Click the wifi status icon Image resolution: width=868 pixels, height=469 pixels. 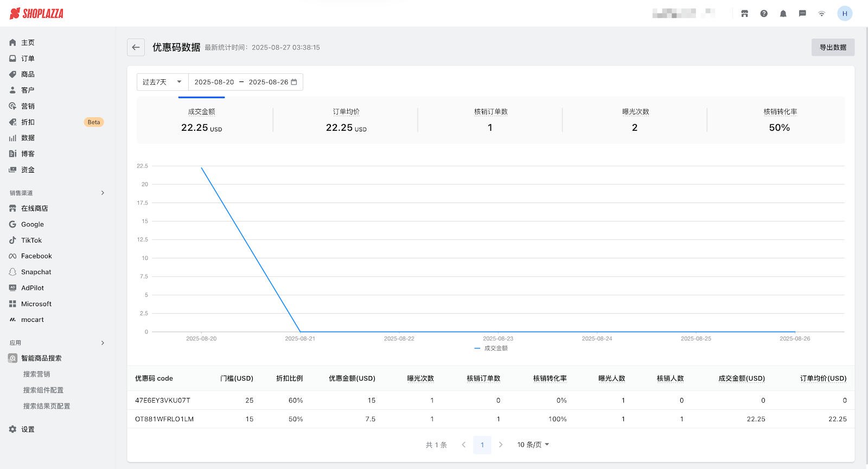(822, 14)
